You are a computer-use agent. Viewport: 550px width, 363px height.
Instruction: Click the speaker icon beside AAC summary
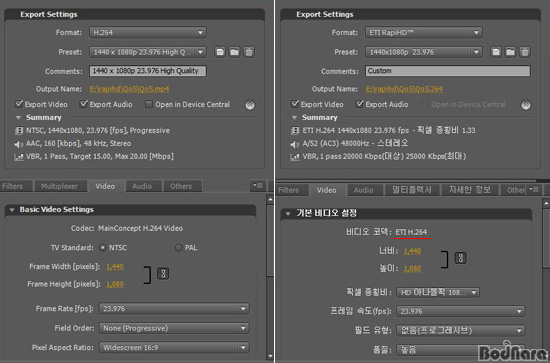tap(19, 144)
